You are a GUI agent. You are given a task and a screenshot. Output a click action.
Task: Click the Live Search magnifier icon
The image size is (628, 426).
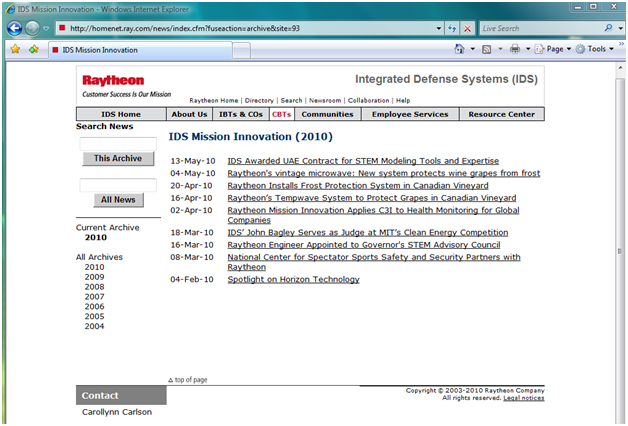click(609, 28)
